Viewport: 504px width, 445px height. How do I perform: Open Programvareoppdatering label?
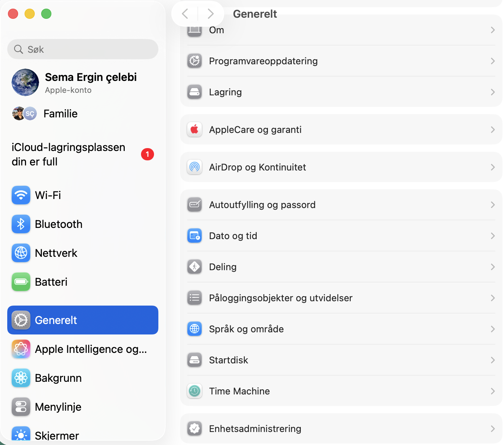(263, 61)
